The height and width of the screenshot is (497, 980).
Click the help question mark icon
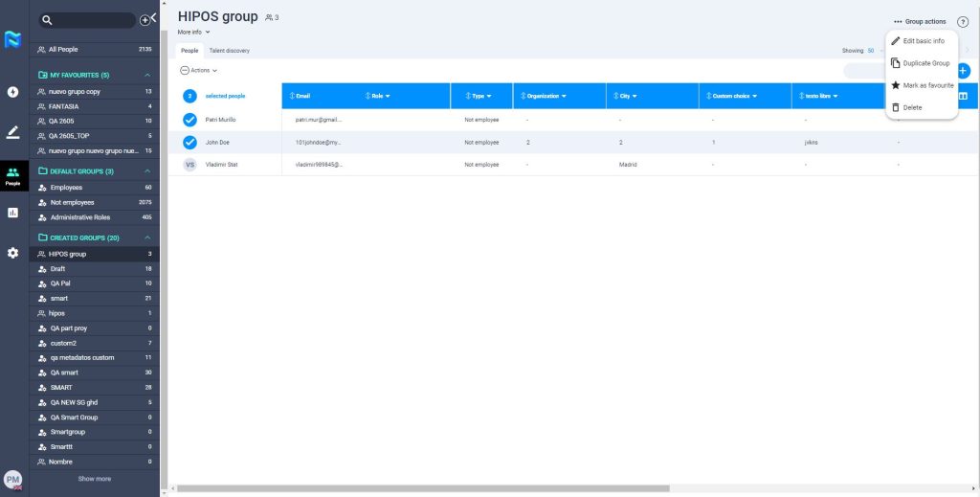[963, 22]
